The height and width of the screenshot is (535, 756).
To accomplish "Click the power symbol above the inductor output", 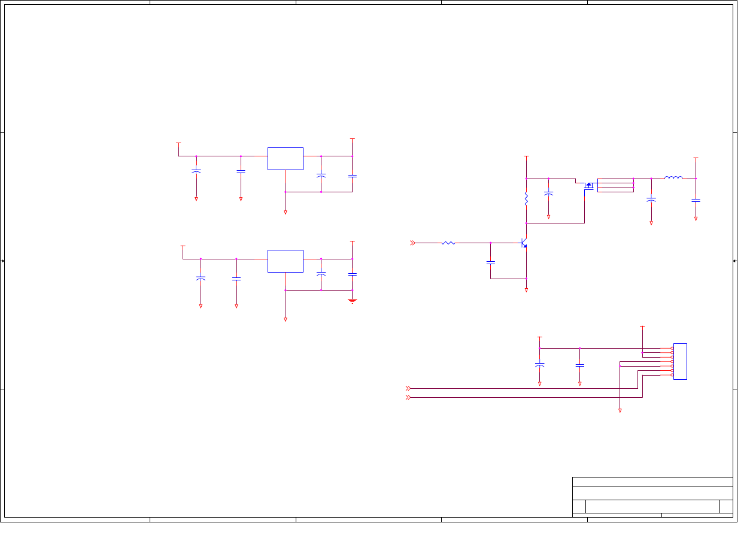I will tap(696, 159).
